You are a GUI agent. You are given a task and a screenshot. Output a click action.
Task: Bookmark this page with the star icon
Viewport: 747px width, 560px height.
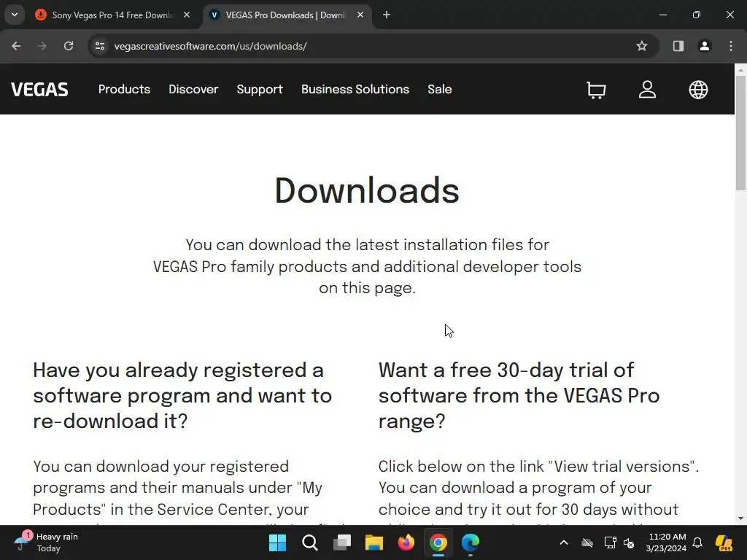pyautogui.click(x=642, y=46)
